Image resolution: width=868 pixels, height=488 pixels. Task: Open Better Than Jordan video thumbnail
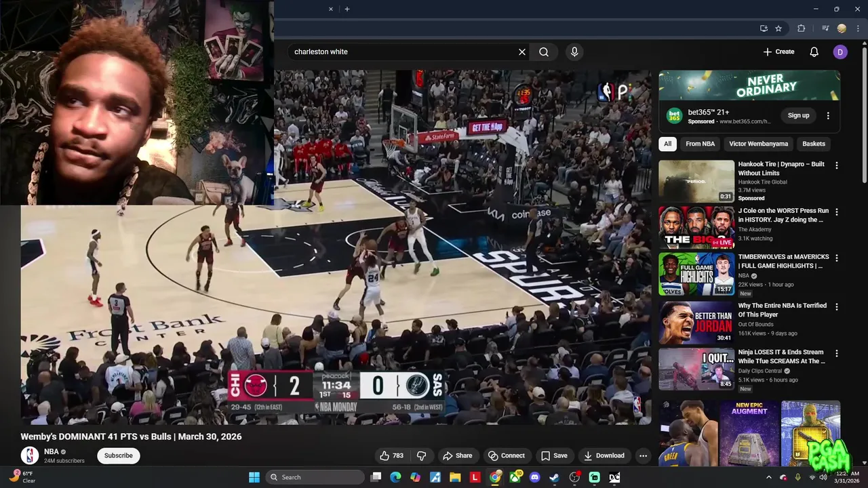(x=696, y=323)
